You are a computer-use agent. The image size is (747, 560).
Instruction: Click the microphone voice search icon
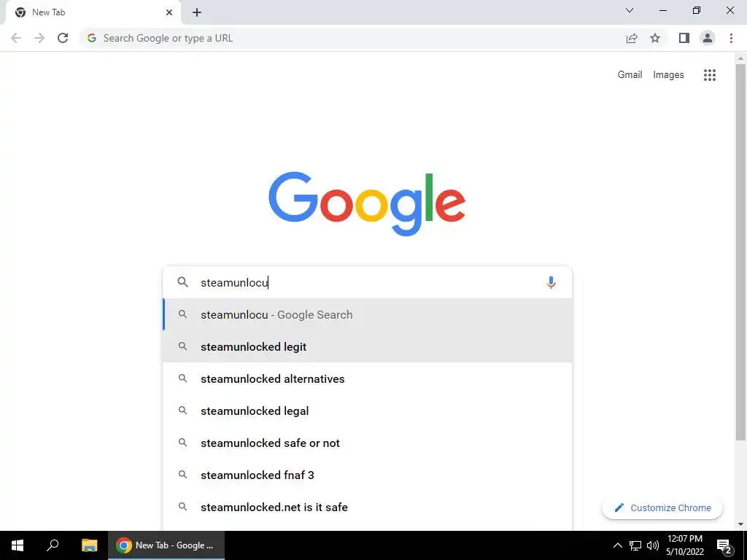(x=551, y=282)
